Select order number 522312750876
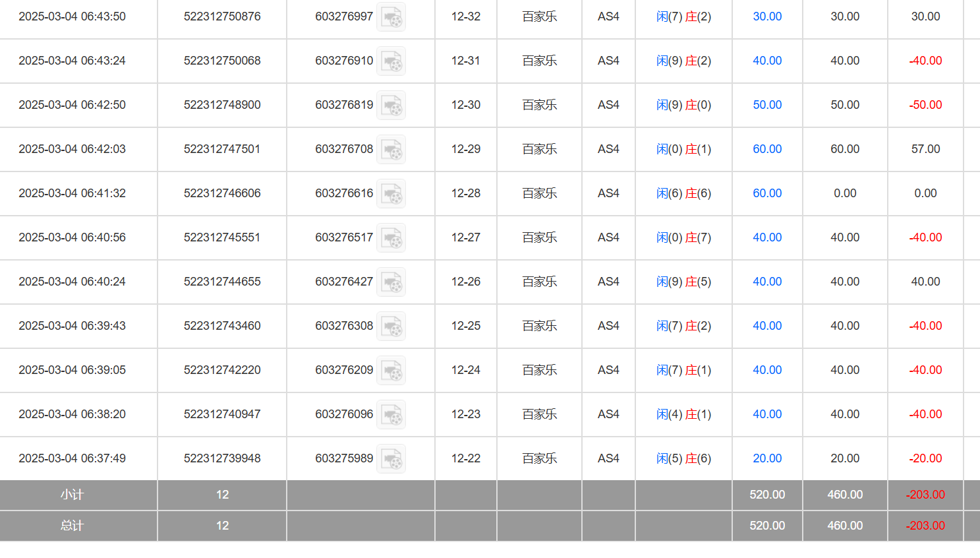The image size is (980, 558). click(x=222, y=16)
